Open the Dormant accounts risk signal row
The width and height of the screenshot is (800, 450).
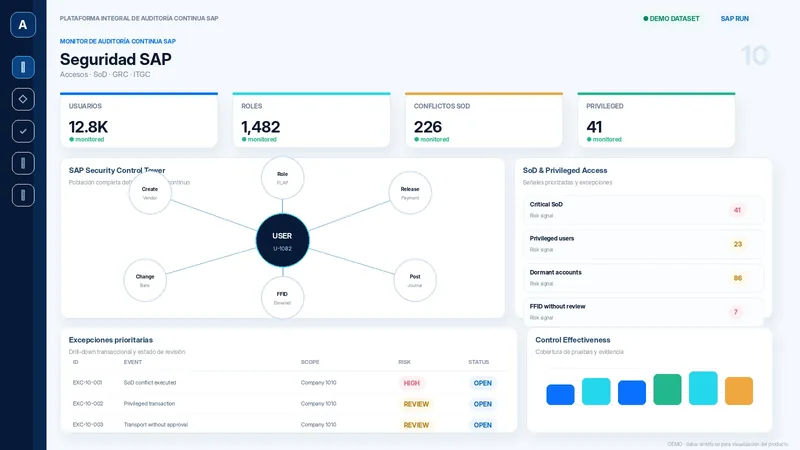(643, 278)
